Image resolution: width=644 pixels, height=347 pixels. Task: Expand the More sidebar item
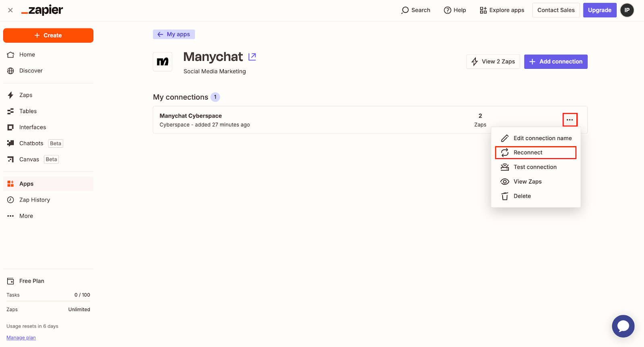click(x=26, y=216)
